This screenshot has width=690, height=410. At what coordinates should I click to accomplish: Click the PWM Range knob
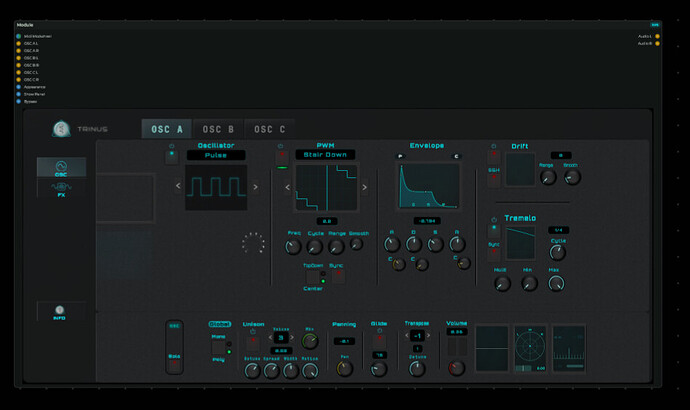tap(336, 247)
